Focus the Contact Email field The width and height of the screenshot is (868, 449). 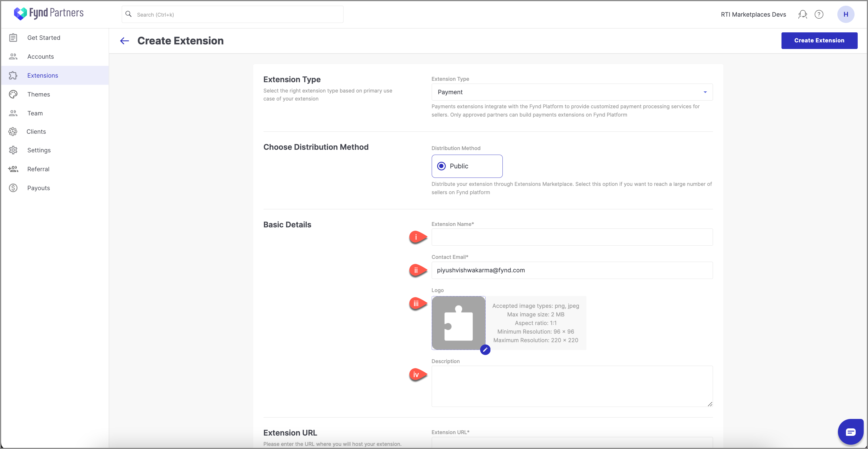(572, 270)
